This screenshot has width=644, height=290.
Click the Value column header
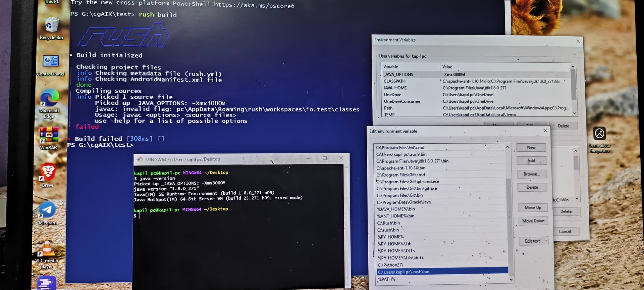505,67
